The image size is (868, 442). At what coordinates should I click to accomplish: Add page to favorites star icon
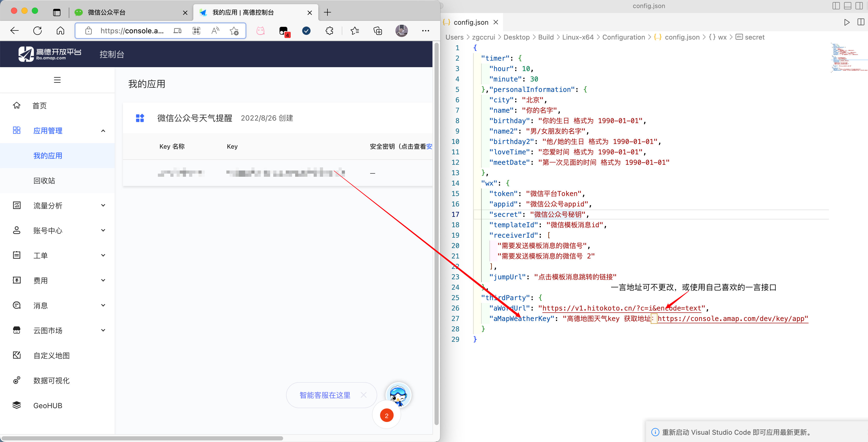click(234, 31)
